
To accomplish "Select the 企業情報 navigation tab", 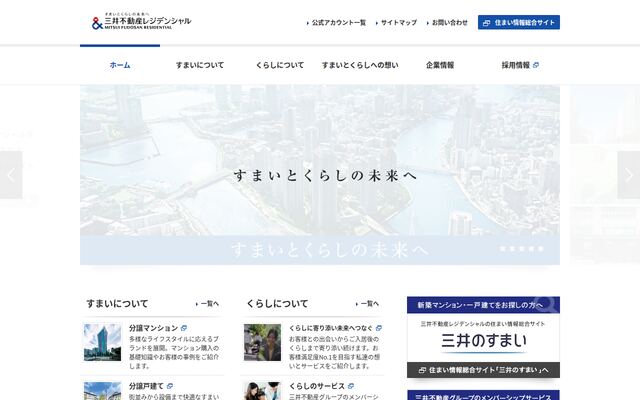I will point(440,65).
